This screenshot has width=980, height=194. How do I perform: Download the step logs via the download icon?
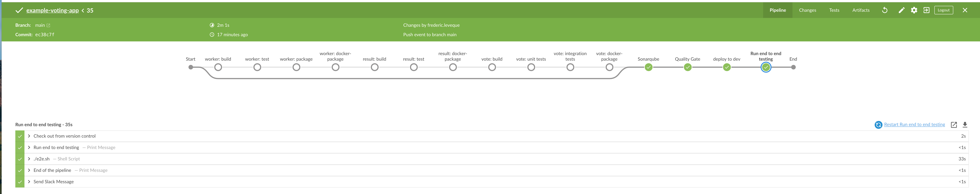click(x=965, y=124)
